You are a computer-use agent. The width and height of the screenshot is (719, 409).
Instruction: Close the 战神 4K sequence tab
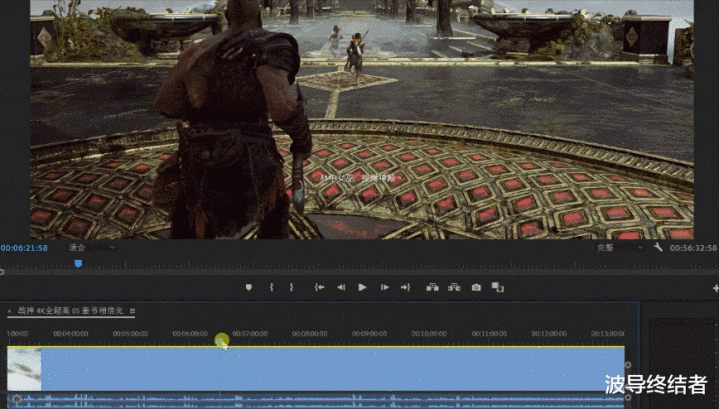[x=9, y=311]
